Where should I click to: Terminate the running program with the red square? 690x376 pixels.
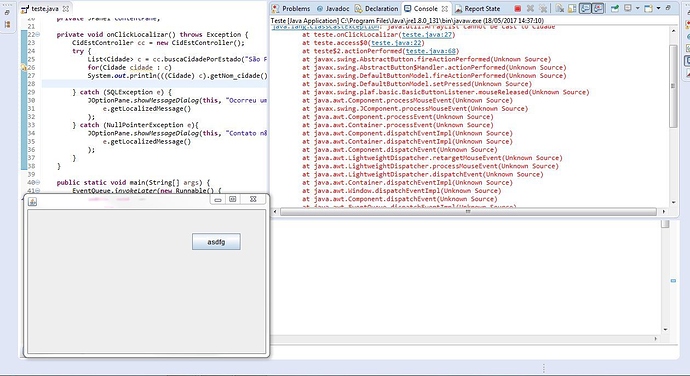coord(518,8)
